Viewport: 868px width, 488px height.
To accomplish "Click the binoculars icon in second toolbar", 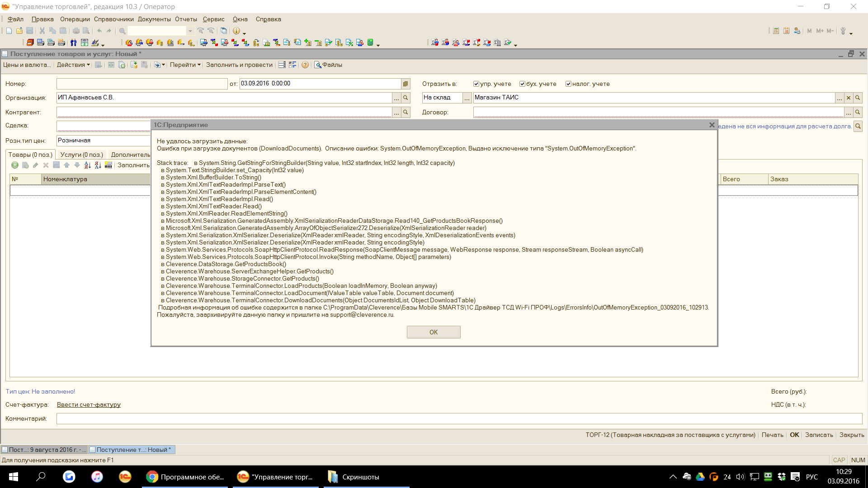I will 73,42.
